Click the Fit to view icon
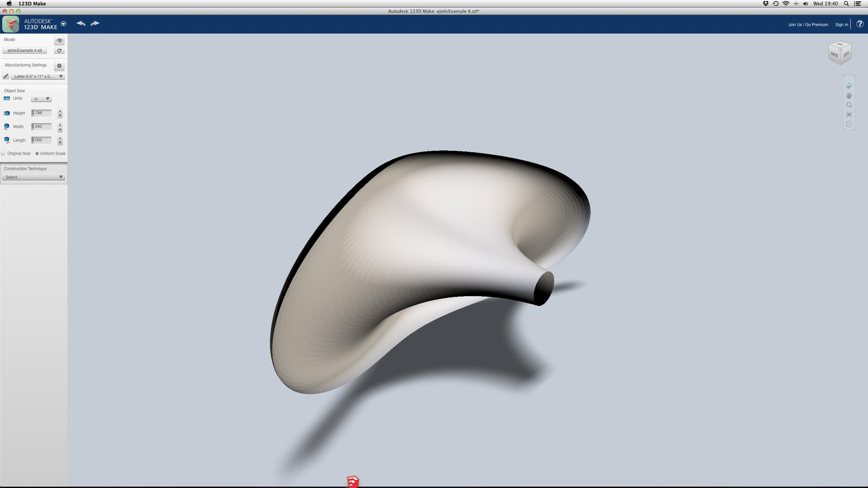The image size is (868, 488). tap(849, 114)
